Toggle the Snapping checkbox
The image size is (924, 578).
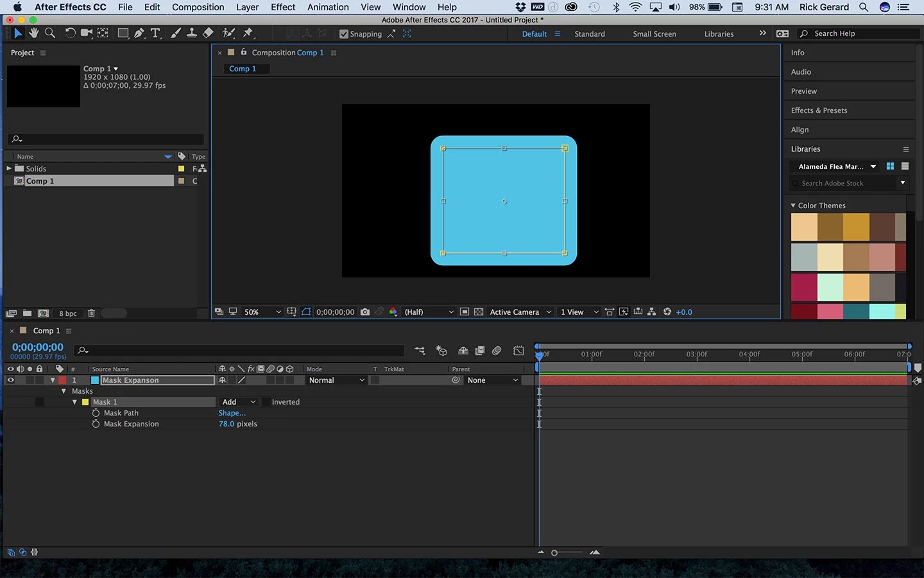pos(344,34)
